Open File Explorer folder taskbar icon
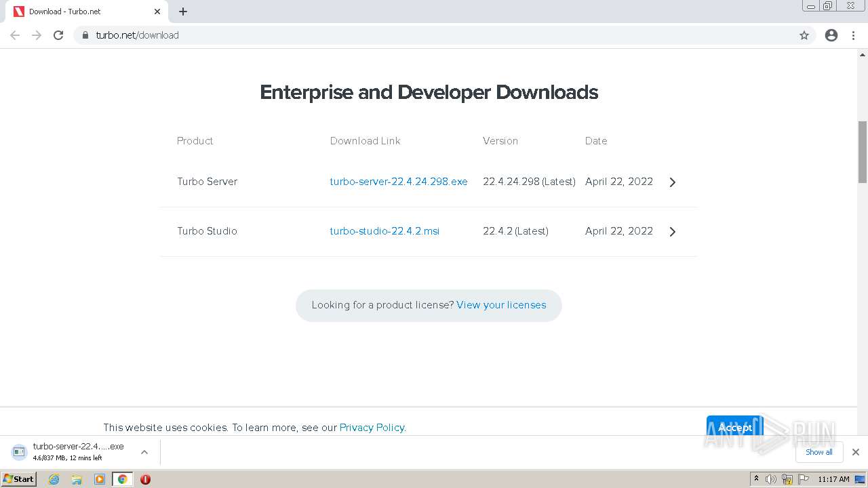The width and height of the screenshot is (868, 488). click(x=77, y=479)
